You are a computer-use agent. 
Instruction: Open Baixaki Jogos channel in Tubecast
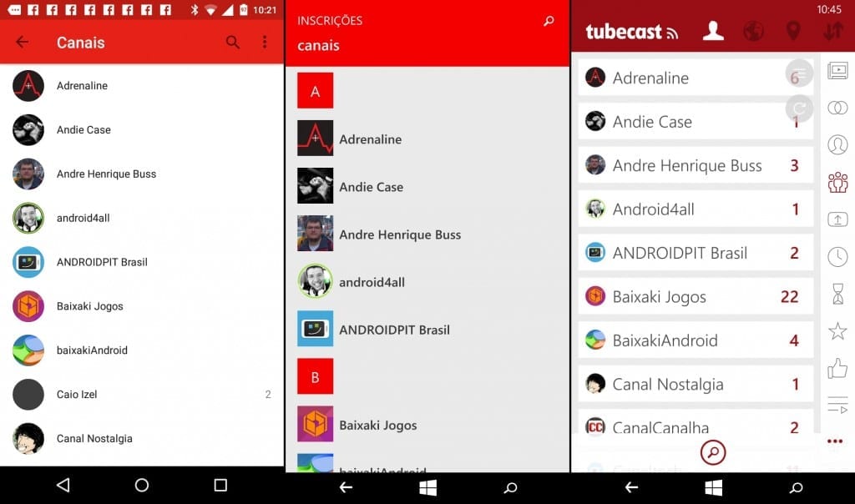click(659, 297)
